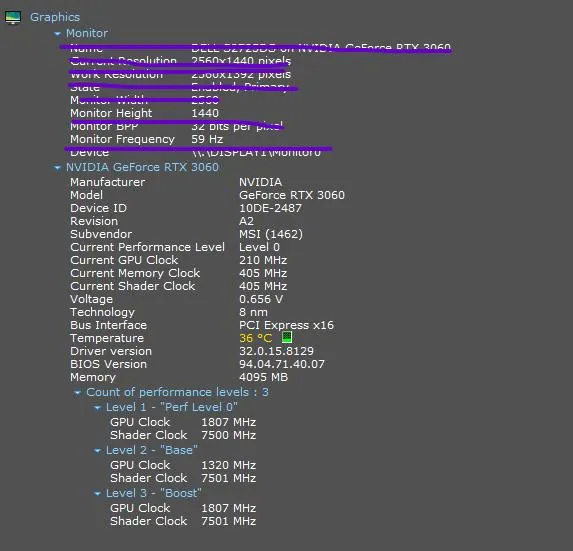Click the Level 0 value

(259, 247)
